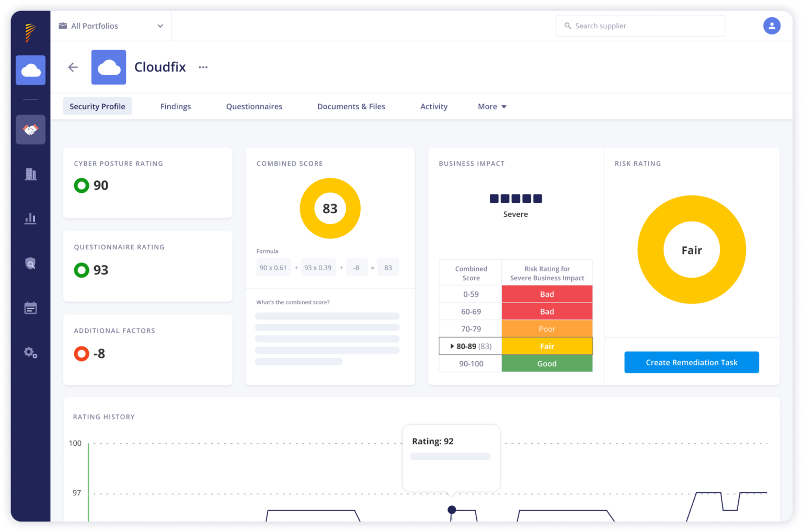Click the yellow Fair risk rating donut
The height and width of the screenshot is (532, 803).
pos(691,250)
